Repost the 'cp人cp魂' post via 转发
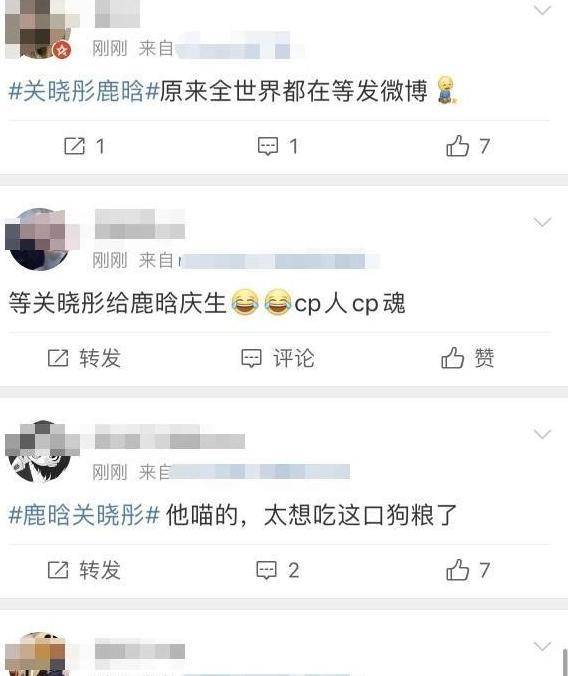The height and width of the screenshot is (676, 579). 85,358
